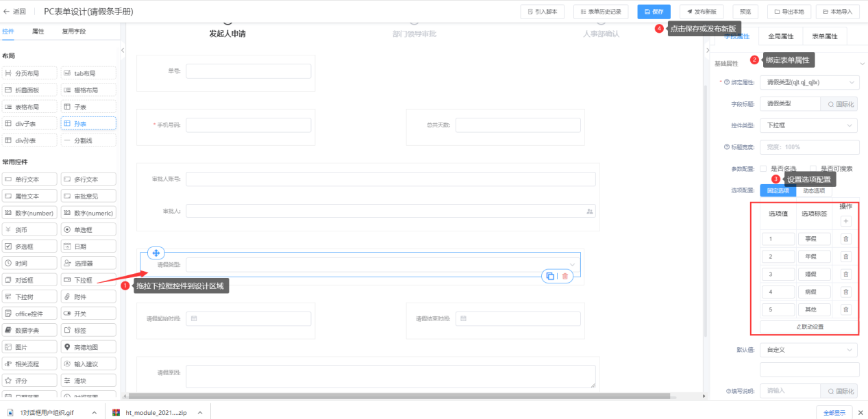Select the 分页布局 layout component
Viewport: 868px width, 419px height.
(29, 73)
